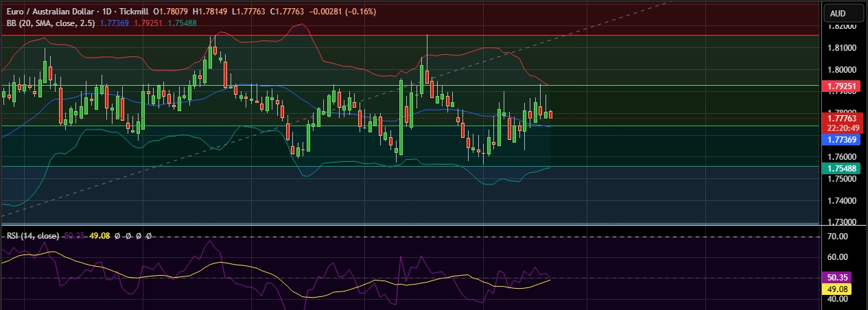Click the green 1.75488 price axis label

tap(843, 169)
